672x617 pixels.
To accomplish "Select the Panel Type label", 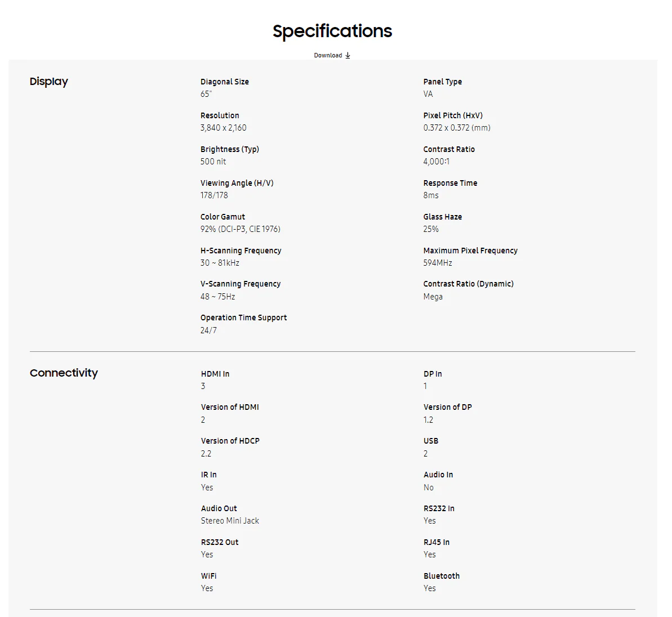I will pos(443,82).
